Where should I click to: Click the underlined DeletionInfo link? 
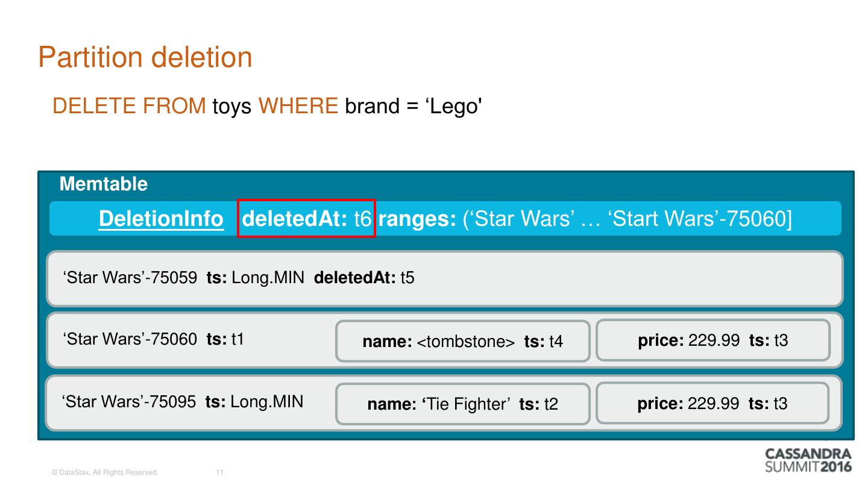[x=160, y=219]
